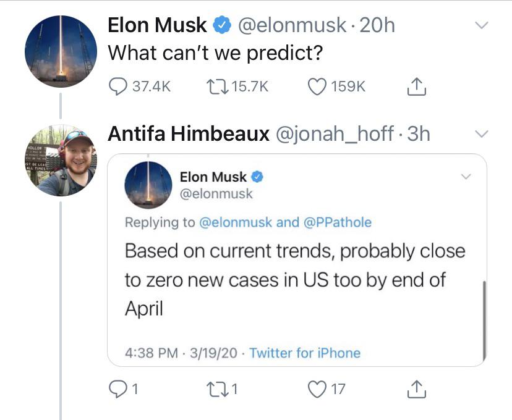Viewport: 512px width, 420px height.
Task: Open the Antifa Himbeaux display name
Action: 188,134
